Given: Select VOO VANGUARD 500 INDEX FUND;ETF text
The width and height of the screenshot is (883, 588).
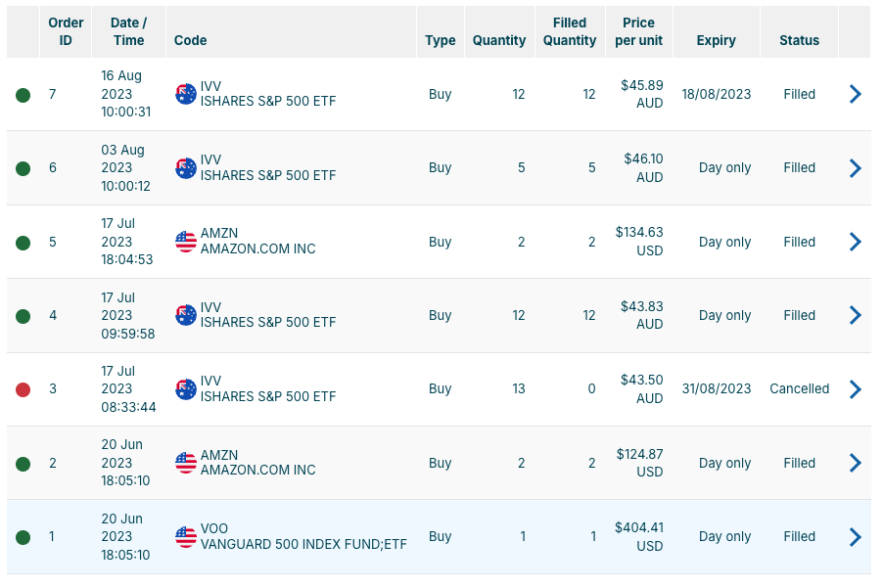Looking at the screenshot, I should pos(303,537).
